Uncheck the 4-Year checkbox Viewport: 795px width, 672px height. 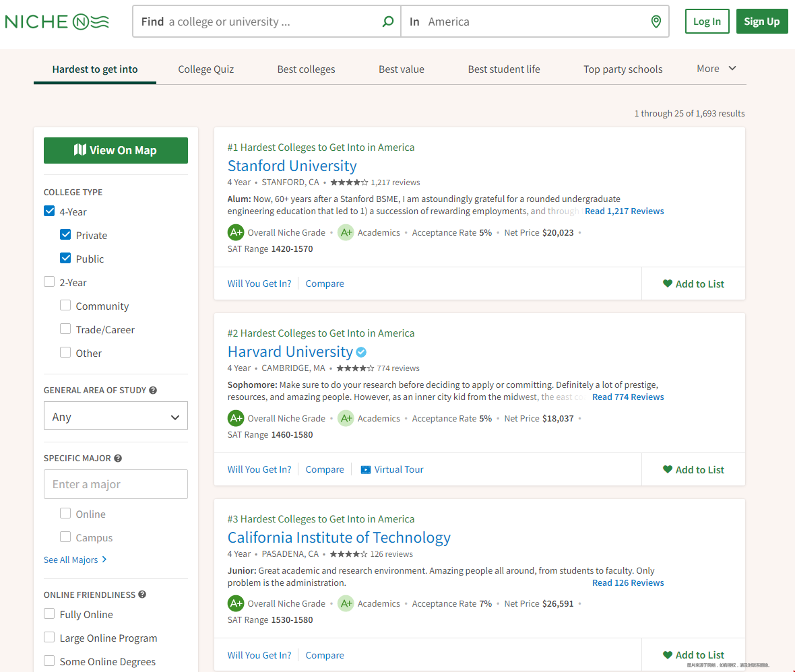(49, 211)
